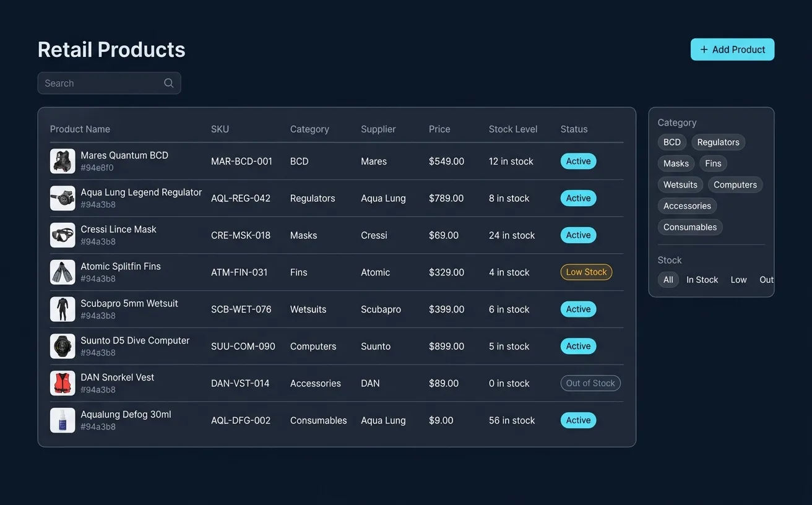Click the Add Product button
812x505 pixels.
pyautogui.click(x=732, y=50)
